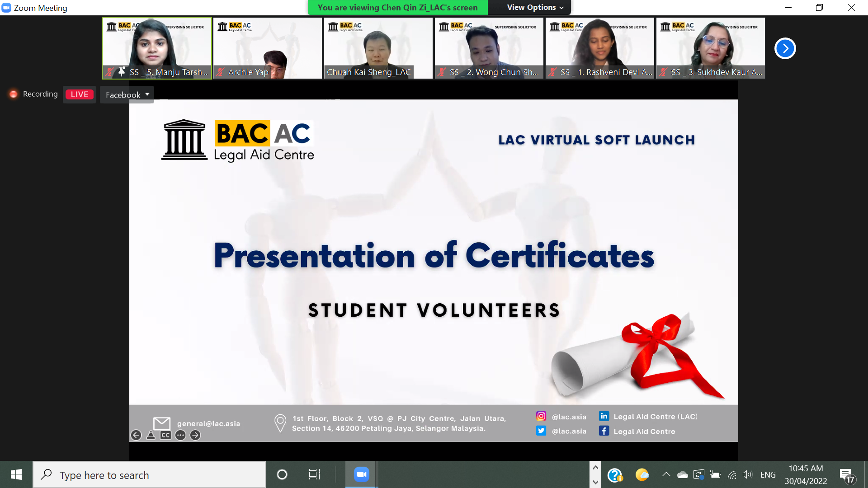Click Manju Tarsh muted microphone icon
Viewport: 868px width, 488px height.
click(x=109, y=72)
